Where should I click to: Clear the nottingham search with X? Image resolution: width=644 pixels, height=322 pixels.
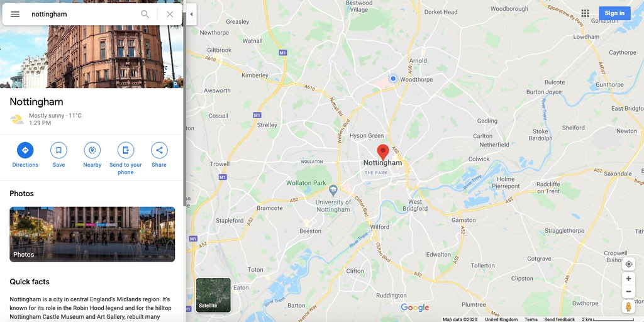(x=170, y=14)
